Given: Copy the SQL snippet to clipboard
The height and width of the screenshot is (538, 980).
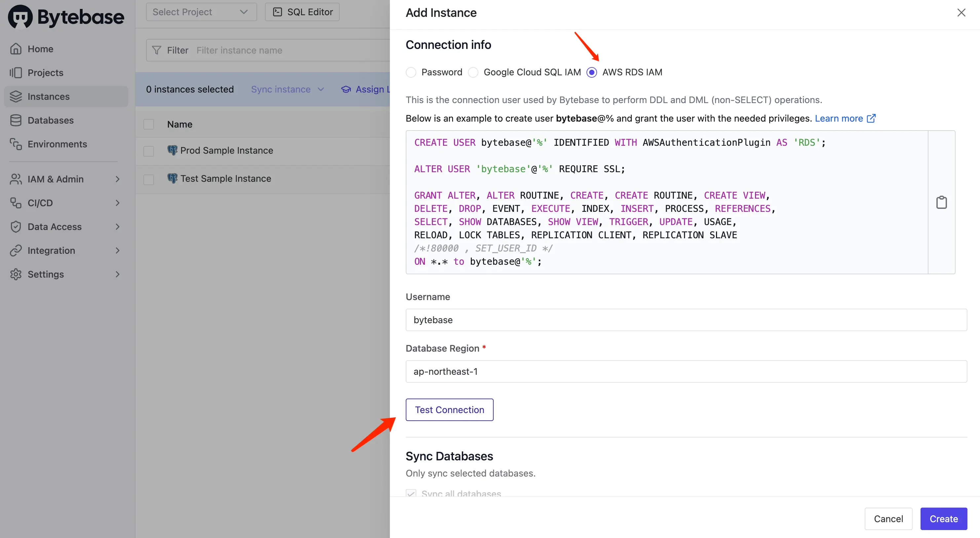Looking at the screenshot, I should pyautogui.click(x=942, y=202).
